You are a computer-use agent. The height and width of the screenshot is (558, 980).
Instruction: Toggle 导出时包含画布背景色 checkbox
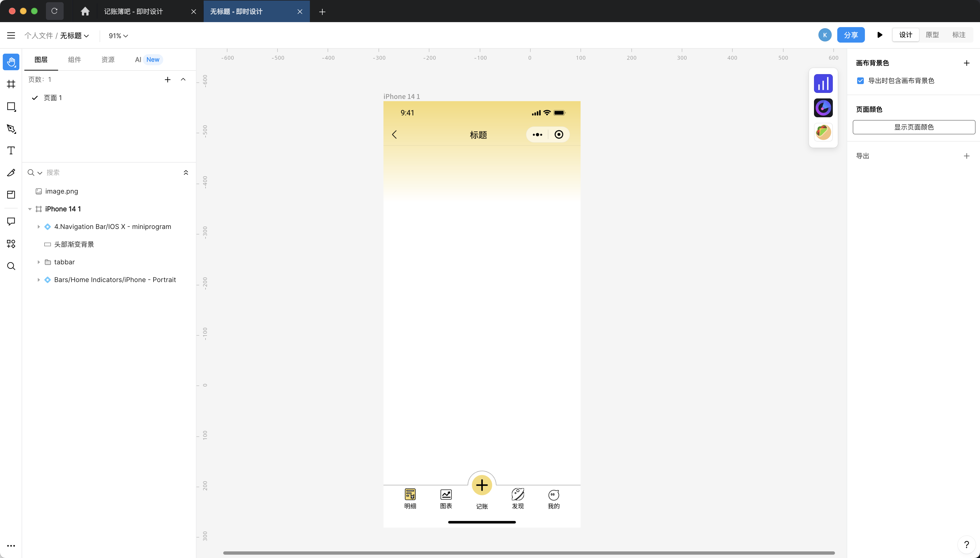(860, 81)
